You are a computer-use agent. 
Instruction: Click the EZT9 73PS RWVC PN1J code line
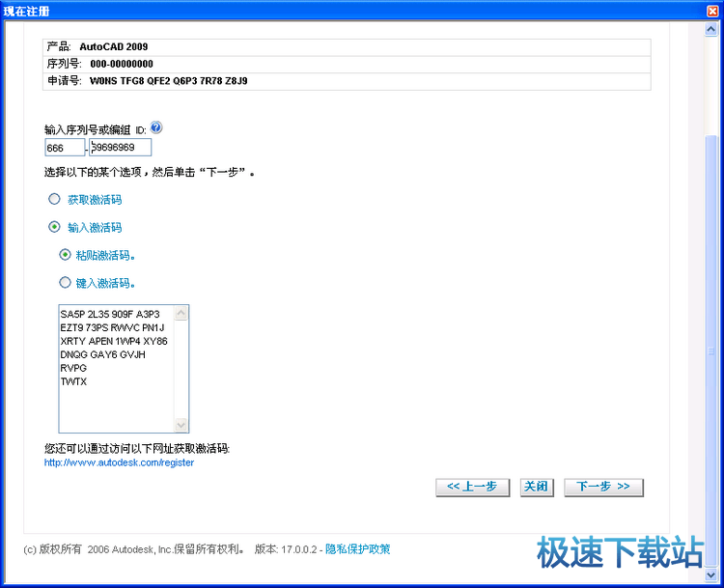pos(112,328)
